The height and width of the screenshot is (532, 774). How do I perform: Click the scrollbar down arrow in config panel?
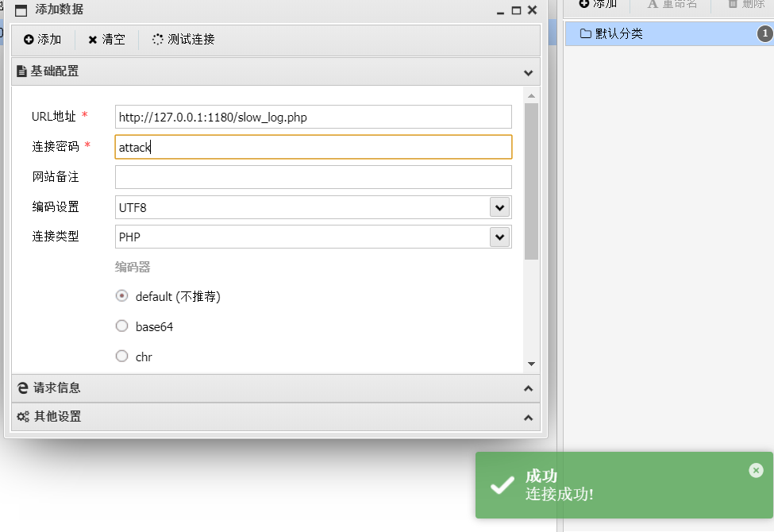[531, 364]
